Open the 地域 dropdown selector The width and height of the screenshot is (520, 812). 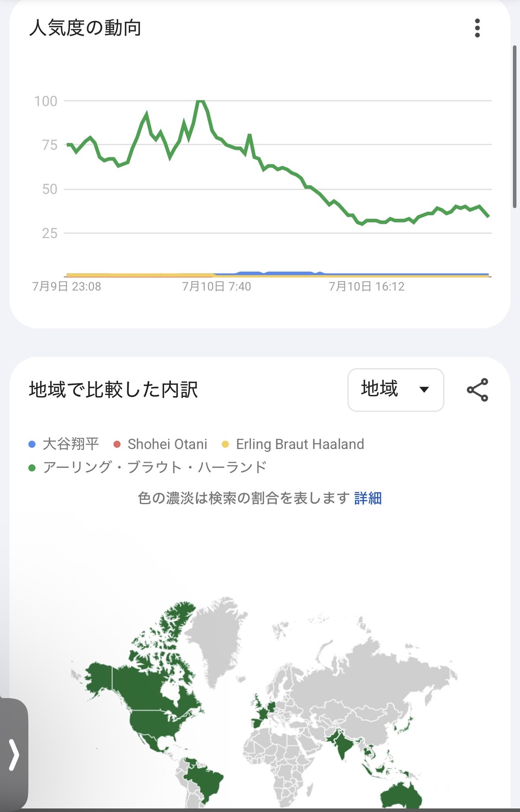[x=396, y=390]
